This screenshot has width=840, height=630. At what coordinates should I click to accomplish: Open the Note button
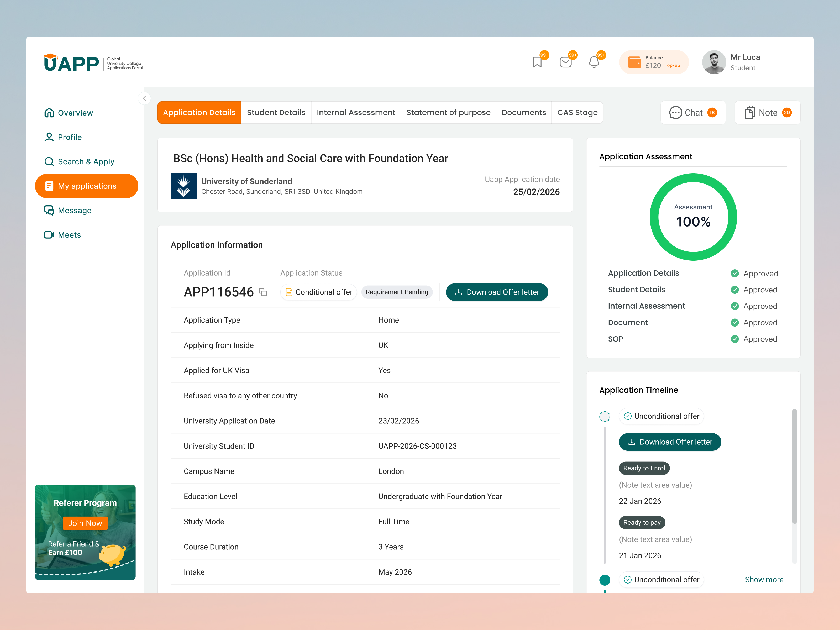tap(768, 112)
